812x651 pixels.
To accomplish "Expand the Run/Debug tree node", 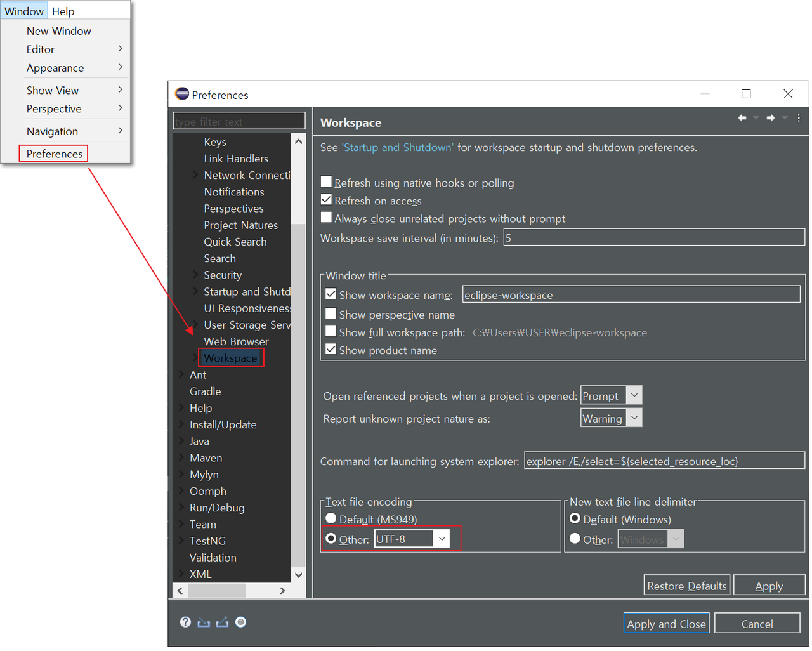I will click(181, 508).
